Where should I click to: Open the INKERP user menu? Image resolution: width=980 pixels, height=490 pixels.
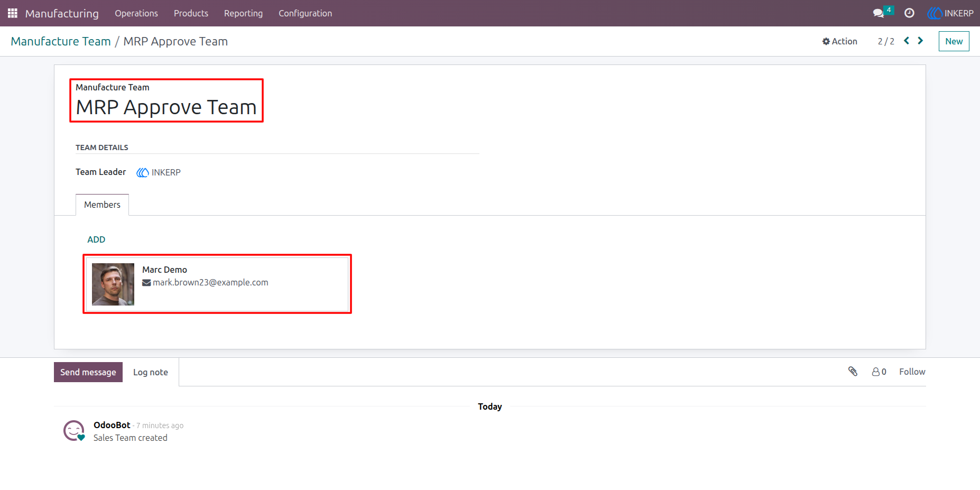coord(950,13)
